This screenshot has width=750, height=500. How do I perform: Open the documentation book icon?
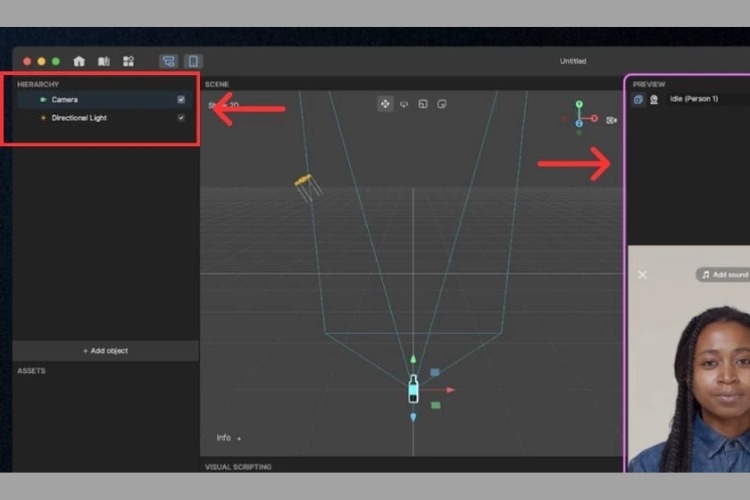[104, 61]
